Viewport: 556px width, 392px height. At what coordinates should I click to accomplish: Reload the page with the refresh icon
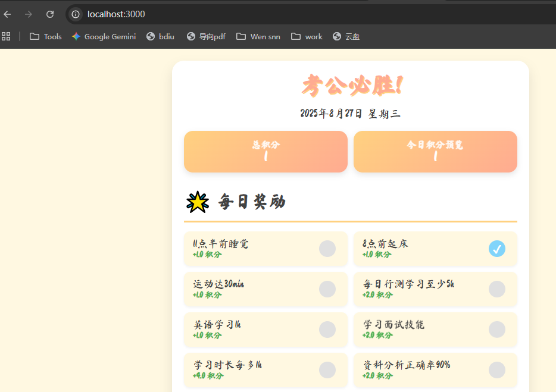point(50,14)
